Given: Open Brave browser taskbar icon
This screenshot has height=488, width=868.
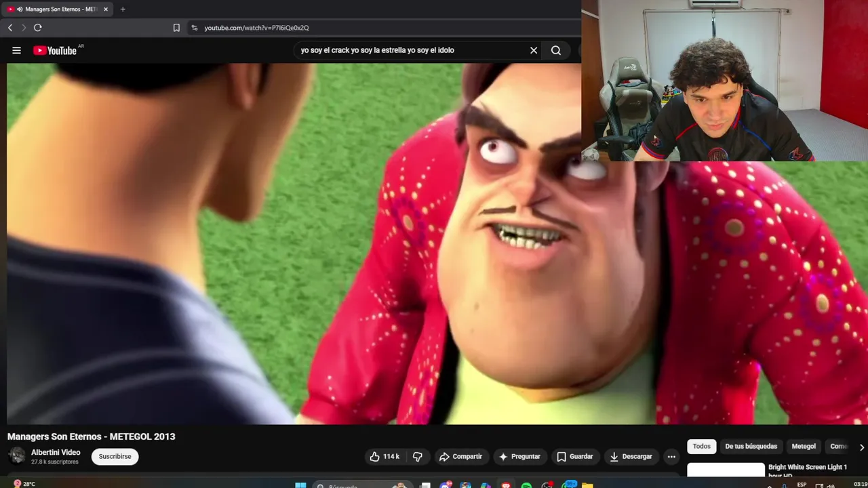Looking at the screenshot, I should [507, 485].
